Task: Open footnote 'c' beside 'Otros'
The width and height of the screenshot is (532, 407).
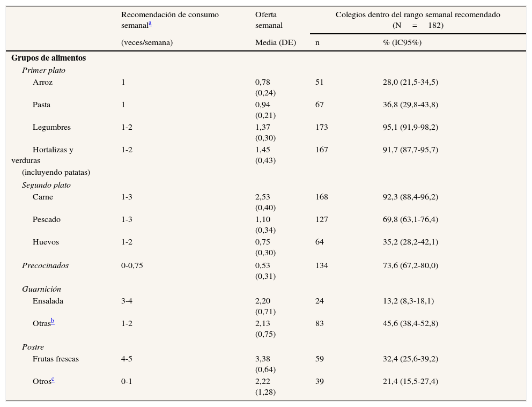Action: point(53,379)
